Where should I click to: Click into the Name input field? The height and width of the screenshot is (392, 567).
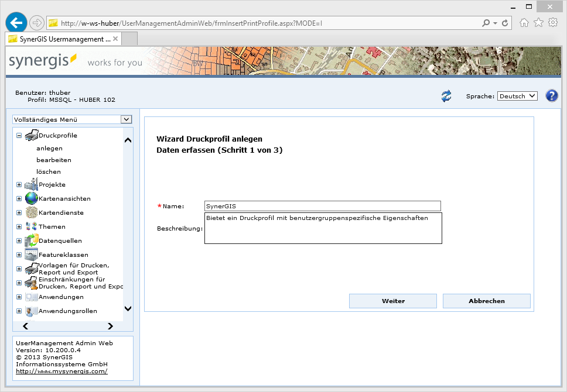pyautogui.click(x=322, y=206)
